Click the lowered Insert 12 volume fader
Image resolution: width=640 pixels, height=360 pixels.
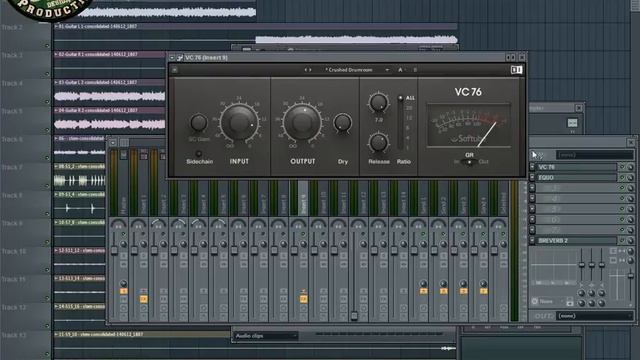tap(354, 316)
